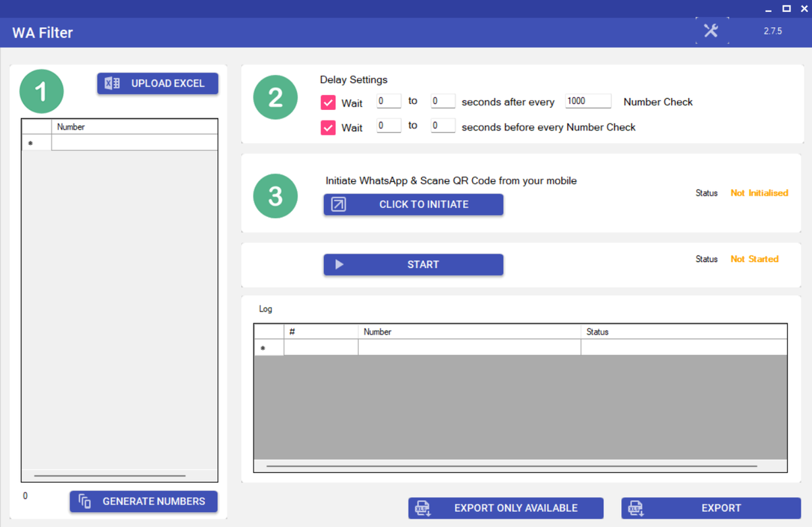Click the Number column header in Log table
The image size is (812, 527).
pos(469,331)
